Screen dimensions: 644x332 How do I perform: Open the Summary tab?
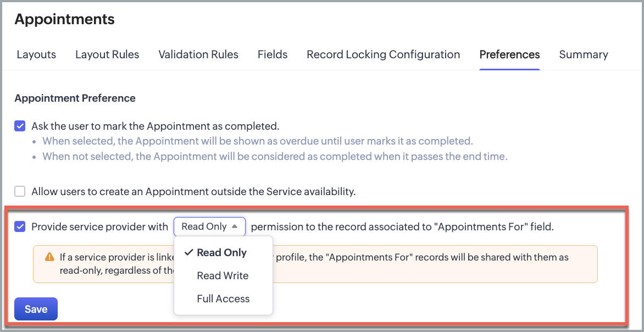pos(584,54)
